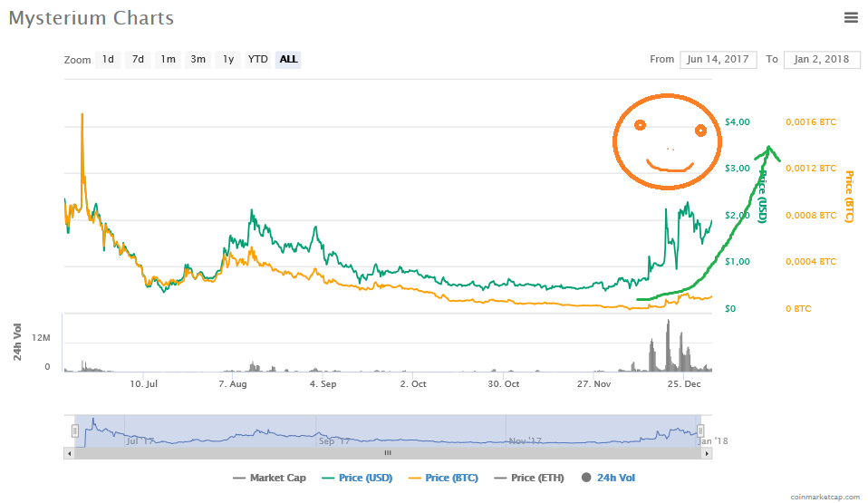This screenshot has height=503, width=868.
Task: Click the 10. Jul date label
Action: [144, 384]
